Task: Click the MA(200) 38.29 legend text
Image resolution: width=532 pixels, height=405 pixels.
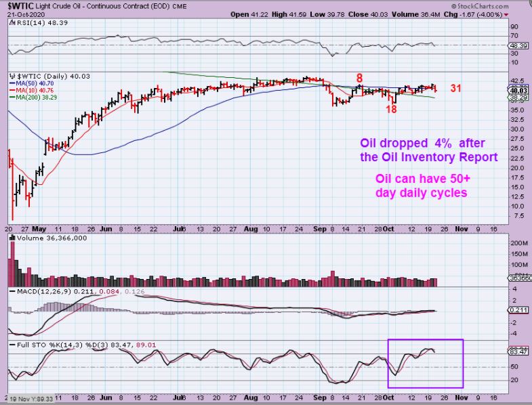Action: point(36,98)
